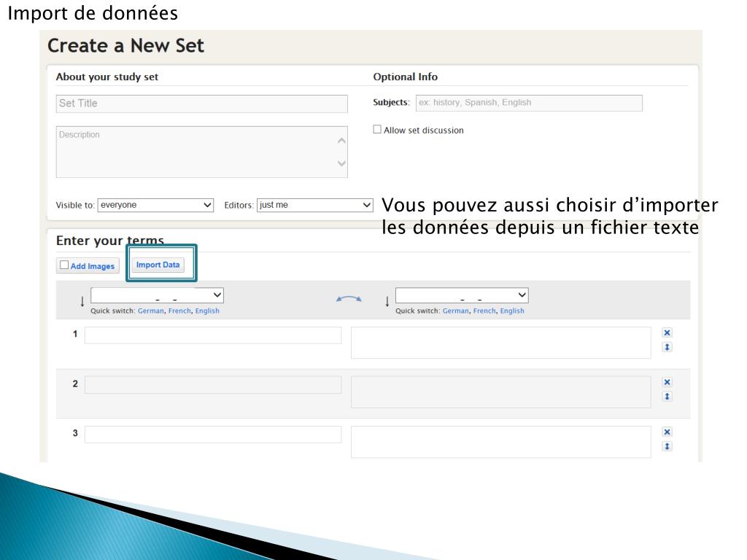Click into the Set Title field
The image size is (747, 560).
[202, 104]
